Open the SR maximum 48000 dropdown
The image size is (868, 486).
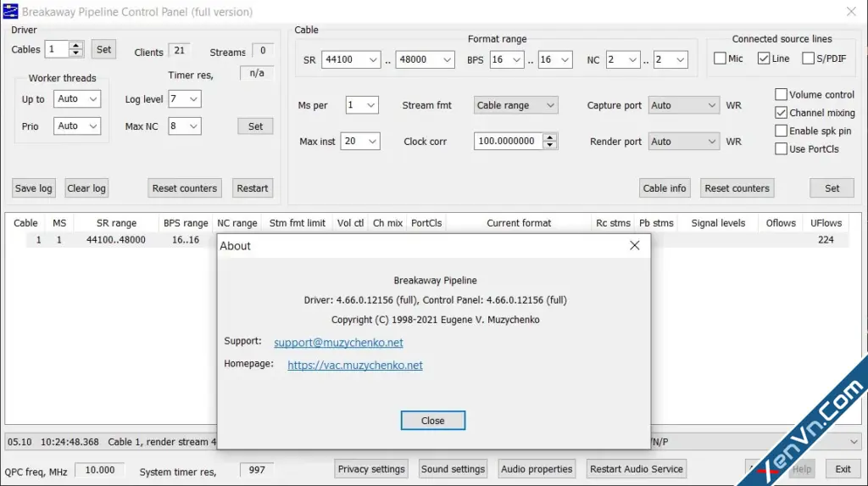tap(425, 60)
